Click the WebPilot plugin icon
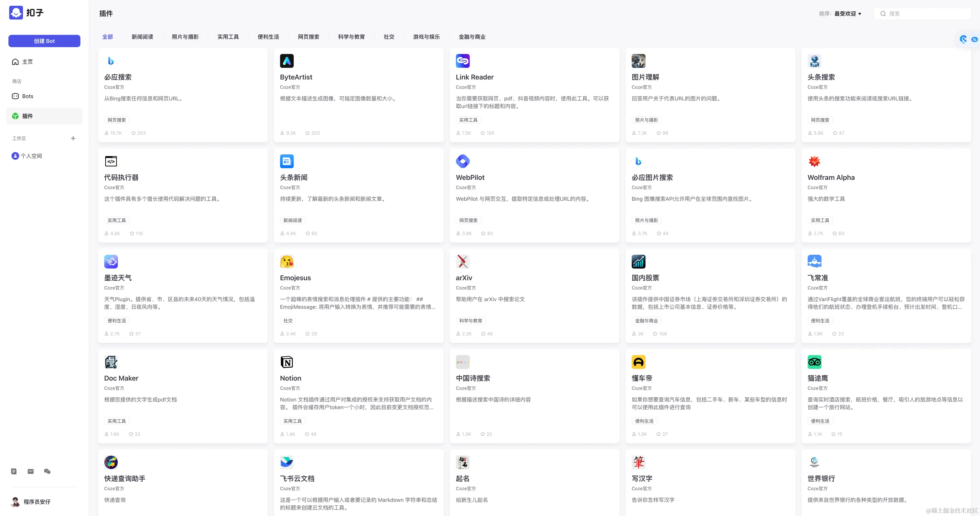 coord(462,161)
